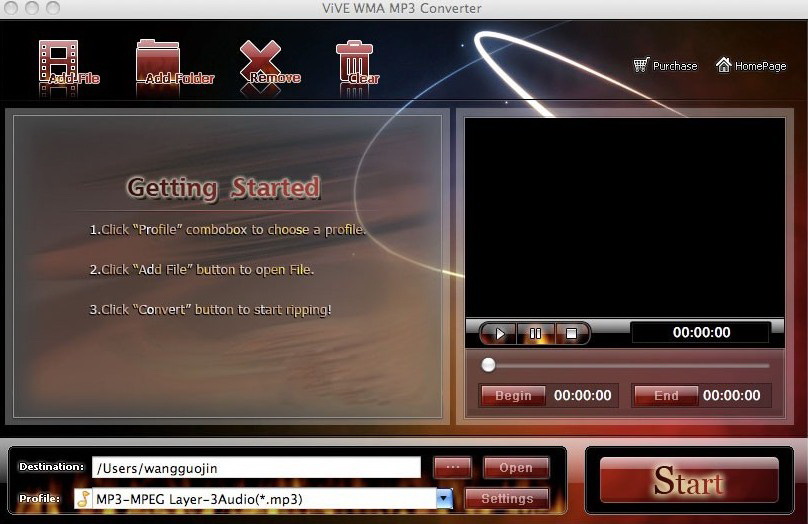Image resolution: width=808 pixels, height=524 pixels.
Task: Click the Remove red X icon
Action: [x=260, y=62]
